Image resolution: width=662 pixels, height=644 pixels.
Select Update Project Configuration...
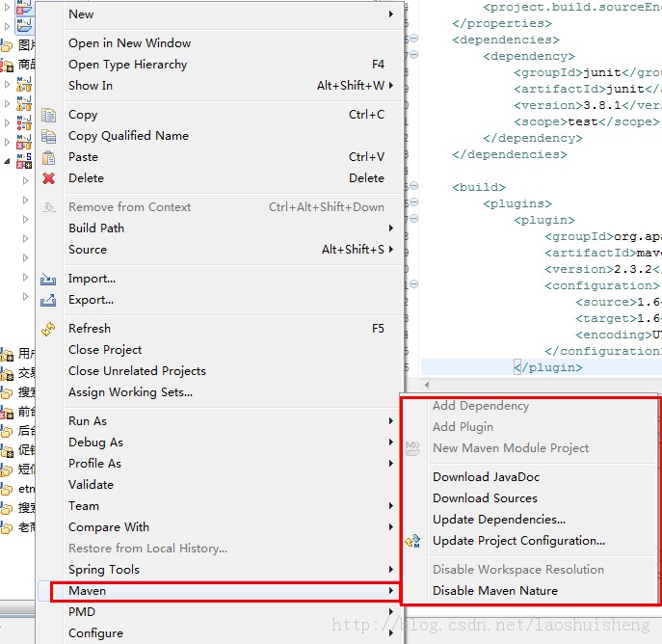(x=543, y=541)
